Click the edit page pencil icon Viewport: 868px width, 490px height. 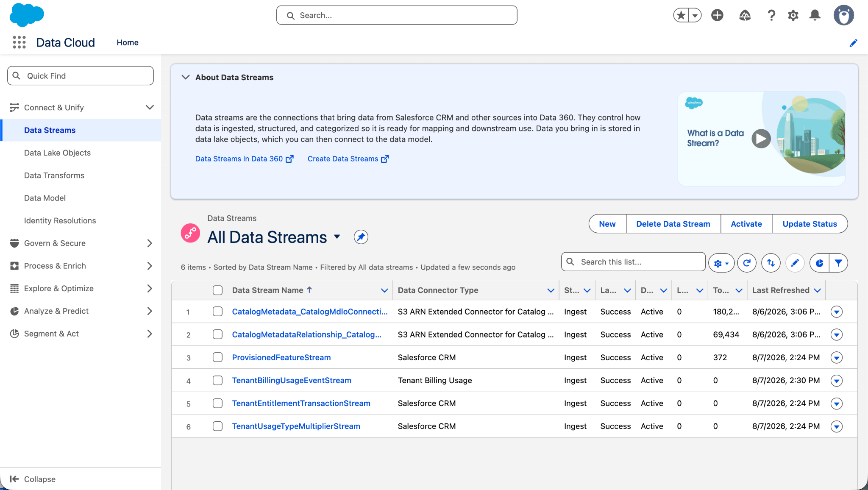853,43
